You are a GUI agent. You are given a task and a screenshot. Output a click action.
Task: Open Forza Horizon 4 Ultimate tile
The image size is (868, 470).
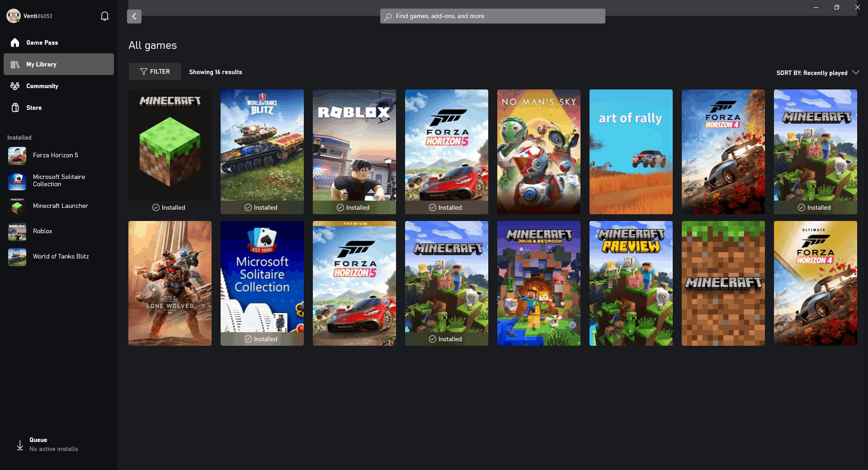pos(816,283)
